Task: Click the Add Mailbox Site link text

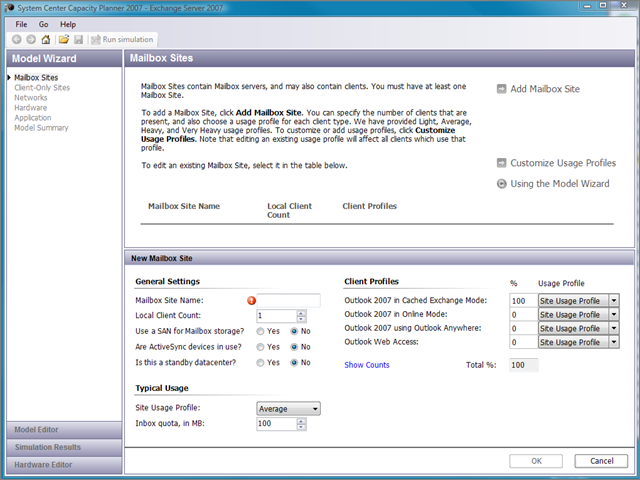Action: pos(545,89)
